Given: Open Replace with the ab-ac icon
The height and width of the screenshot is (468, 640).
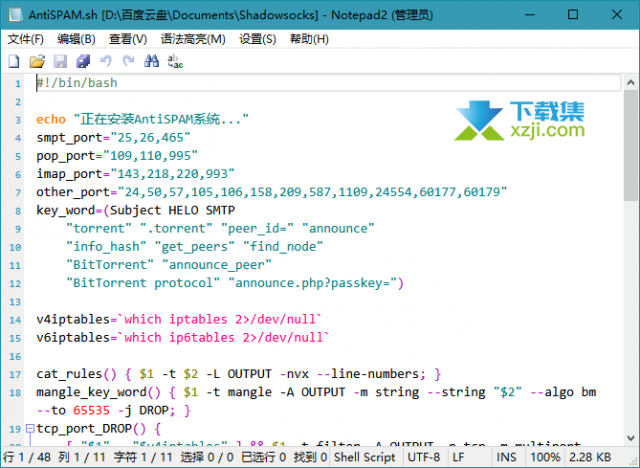Looking at the screenshot, I should tap(175, 61).
